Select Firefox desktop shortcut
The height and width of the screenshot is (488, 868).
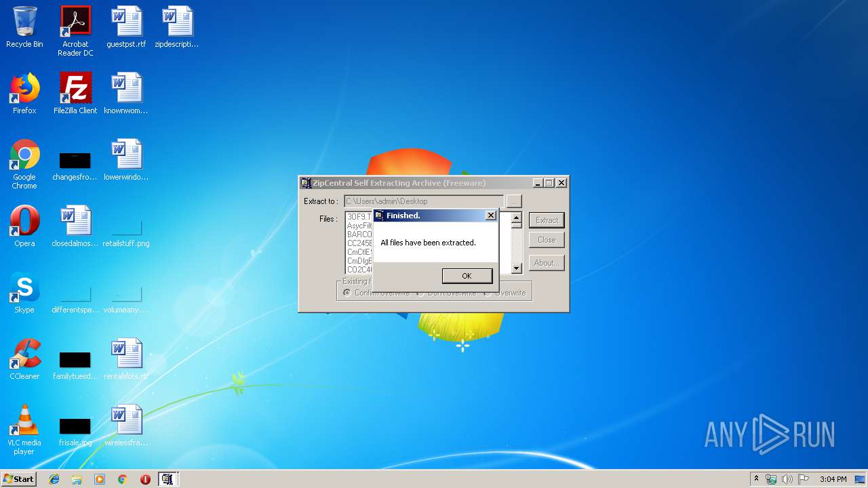(24, 94)
